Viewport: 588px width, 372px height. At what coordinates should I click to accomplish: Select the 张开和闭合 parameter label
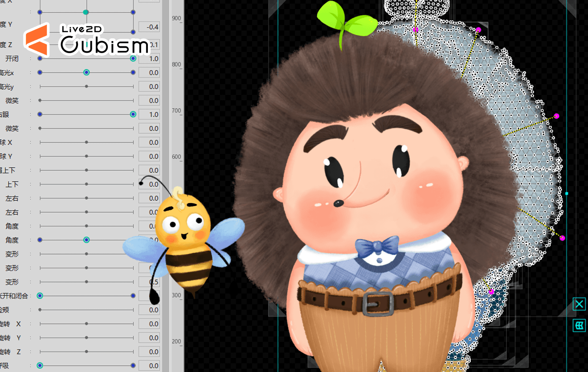14,296
